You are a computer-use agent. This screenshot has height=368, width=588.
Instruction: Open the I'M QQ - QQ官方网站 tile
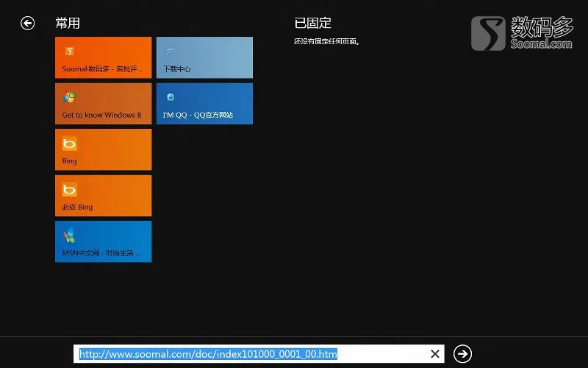(x=204, y=104)
